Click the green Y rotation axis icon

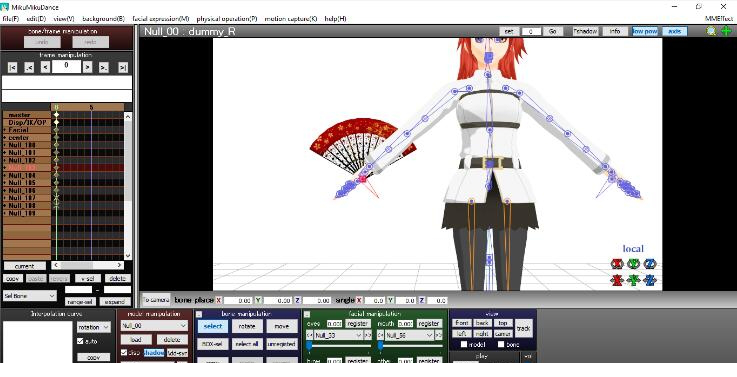coord(634,264)
